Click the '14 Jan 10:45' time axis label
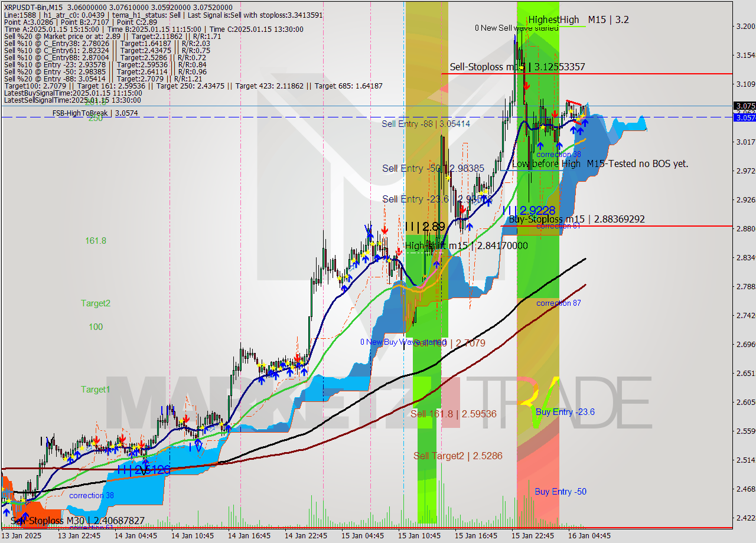Viewport: 756px width, 543px height. [193, 536]
